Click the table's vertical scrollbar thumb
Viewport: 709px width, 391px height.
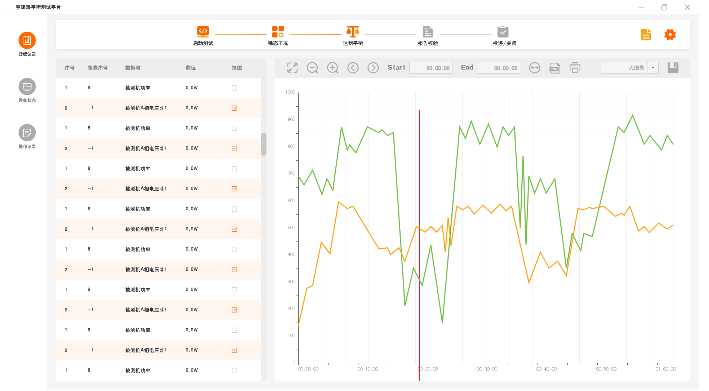click(264, 144)
